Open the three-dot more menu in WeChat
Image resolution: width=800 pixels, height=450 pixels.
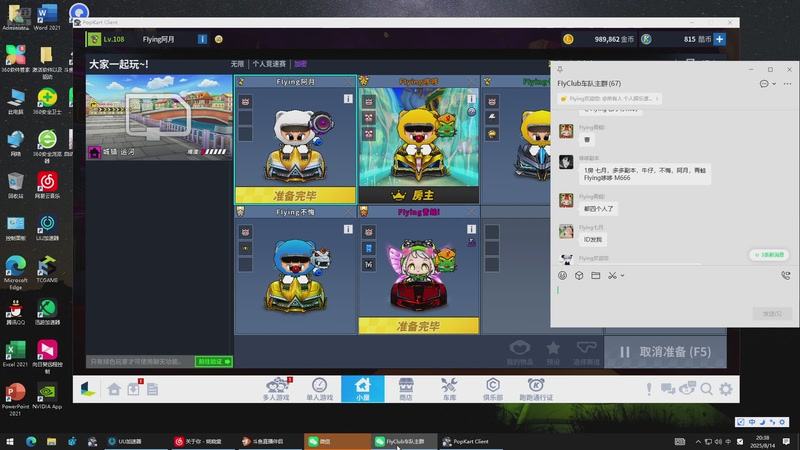(x=787, y=84)
